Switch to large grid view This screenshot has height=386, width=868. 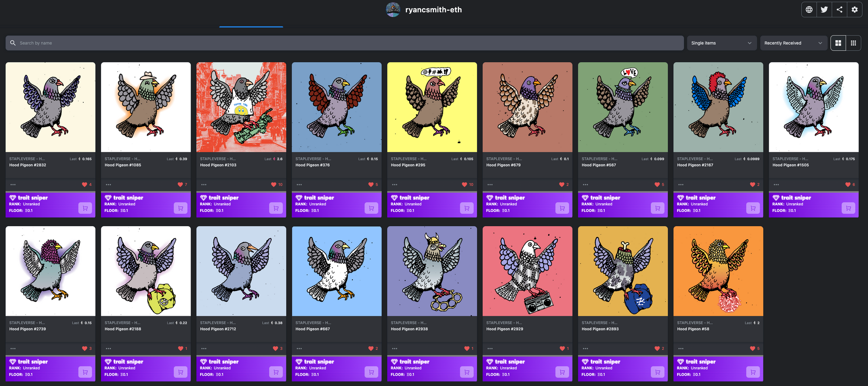(x=838, y=43)
